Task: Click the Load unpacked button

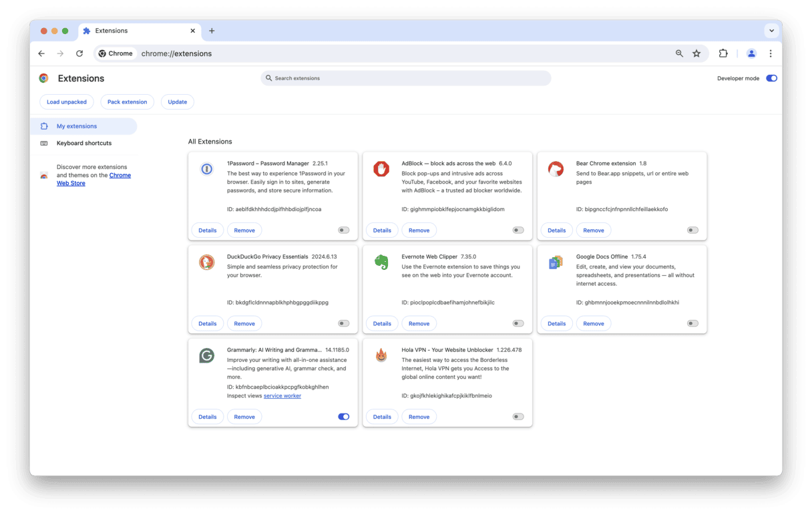Action: [x=66, y=102]
